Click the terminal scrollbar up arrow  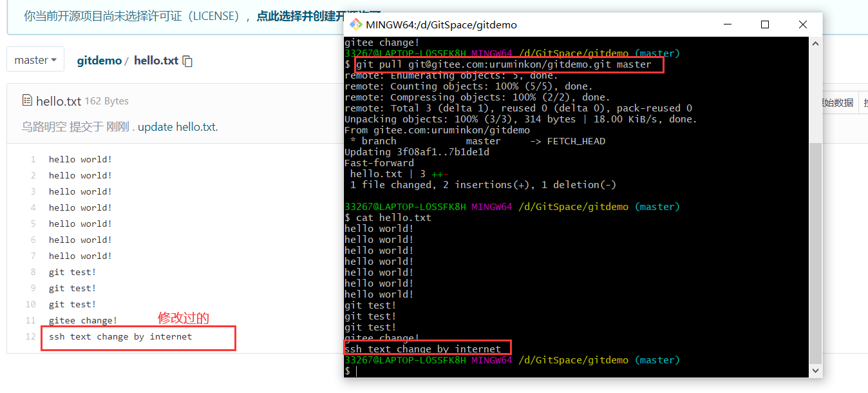[815, 43]
